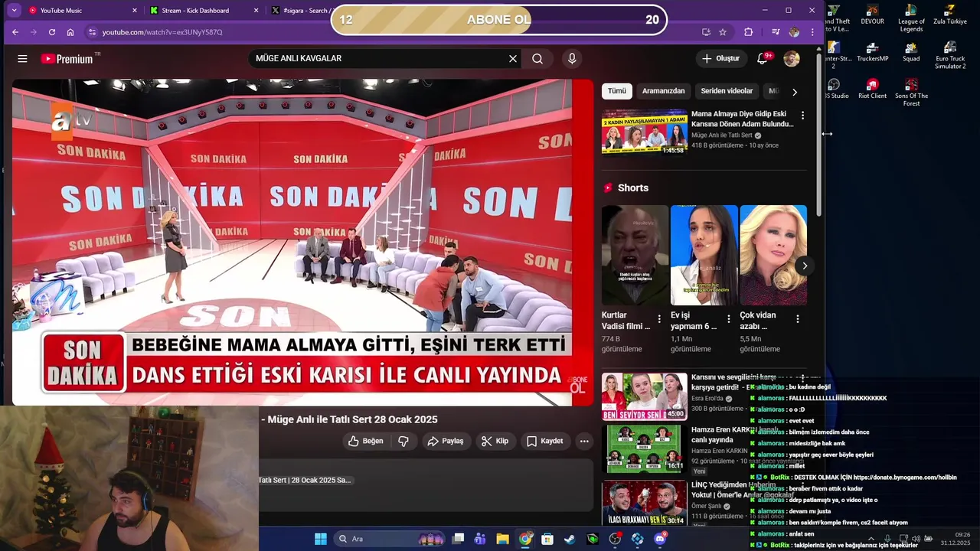Open the YouTube hamburger guide menu

pyautogui.click(x=22, y=59)
